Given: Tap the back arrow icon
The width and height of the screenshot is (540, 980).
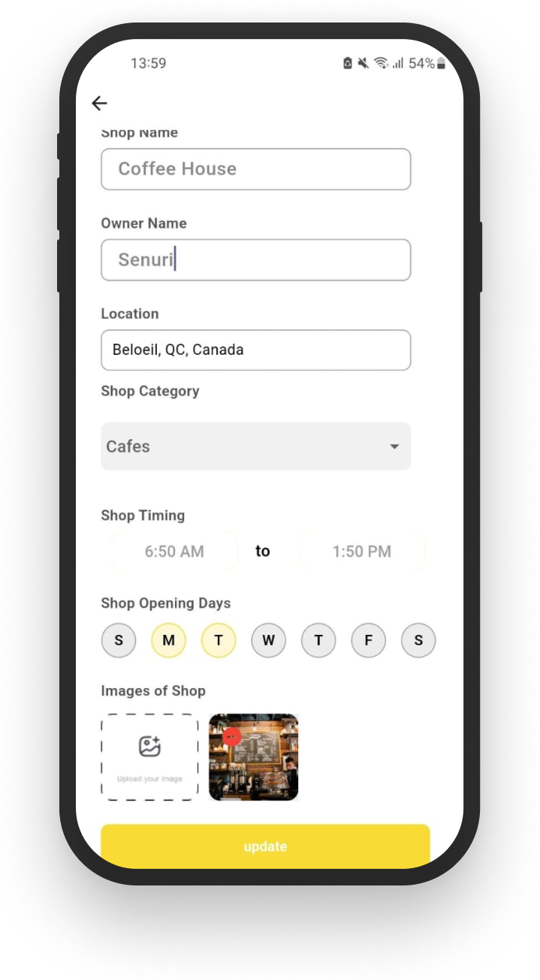Looking at the screenshot, I should click(99, 104).
